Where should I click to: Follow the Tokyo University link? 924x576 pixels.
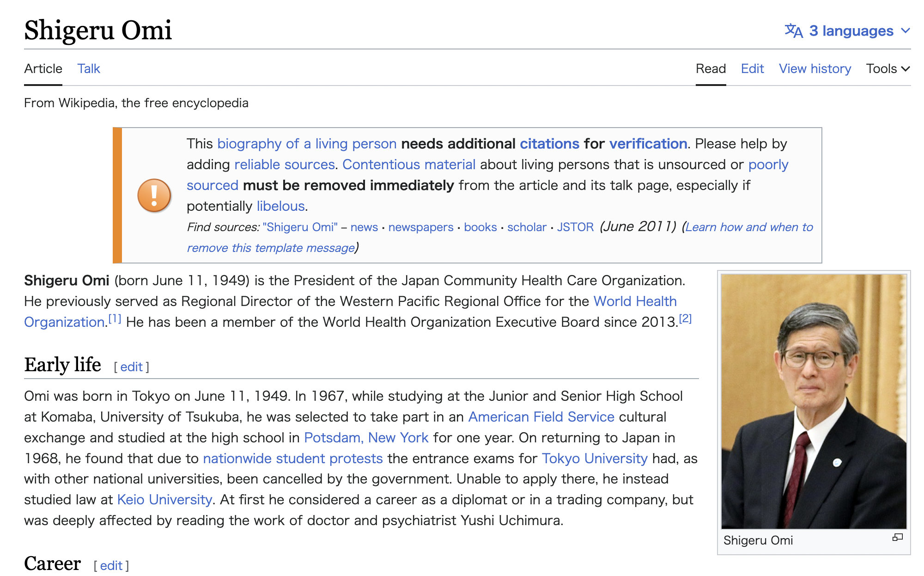coord(595,459)
